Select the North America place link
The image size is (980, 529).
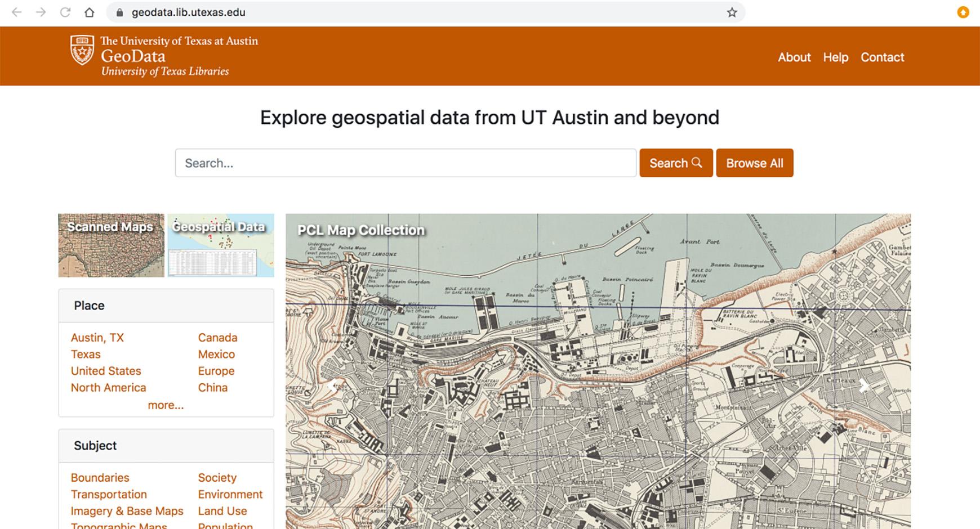tap(108, 387)
